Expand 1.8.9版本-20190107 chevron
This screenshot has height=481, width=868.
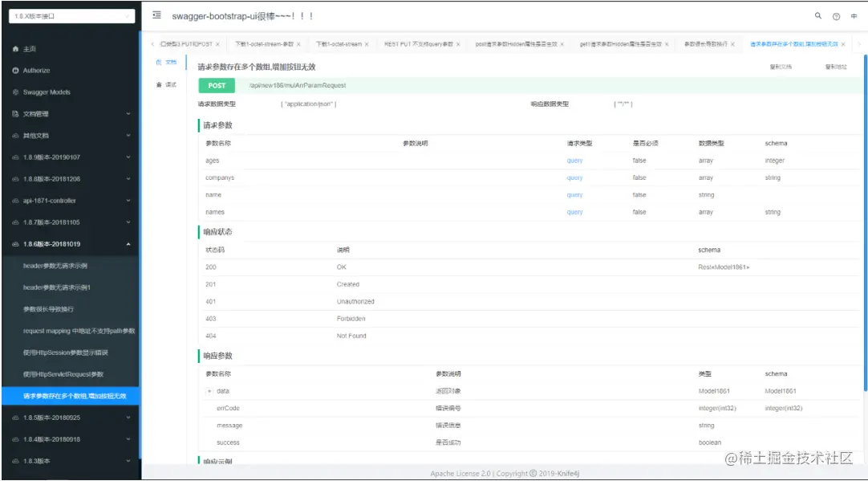[128, 157]
